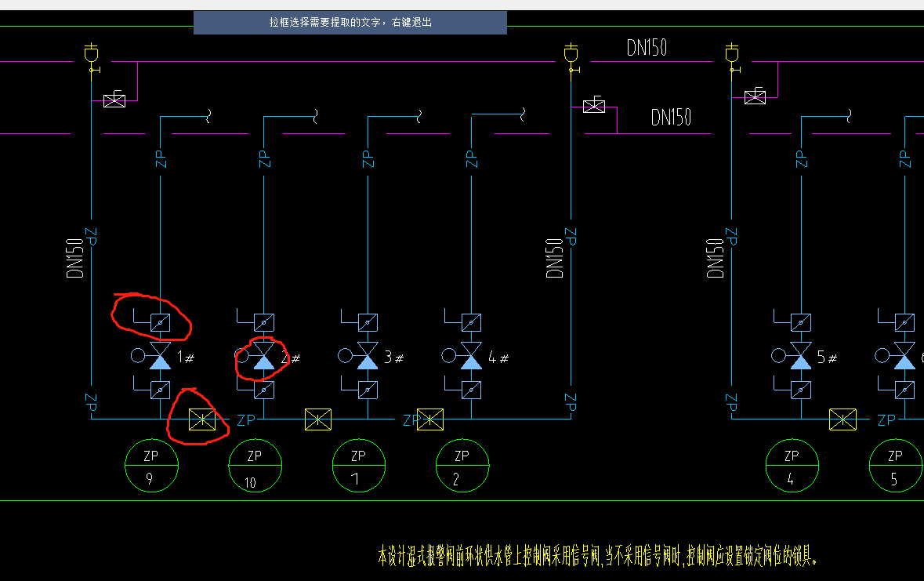
Task: Select the yellow valve box between ZP 4 and ZP 5 risers
Action: pyautogui.click(x=842, y=419)
